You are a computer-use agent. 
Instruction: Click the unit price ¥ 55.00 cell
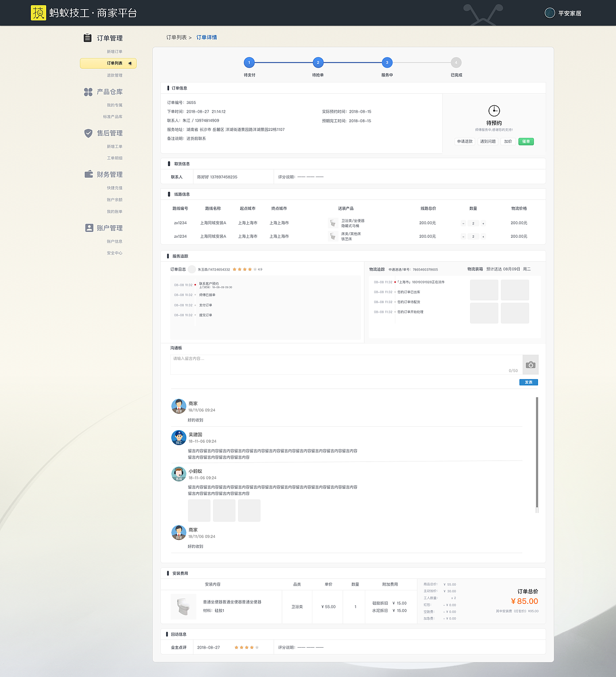click(328, 607)
